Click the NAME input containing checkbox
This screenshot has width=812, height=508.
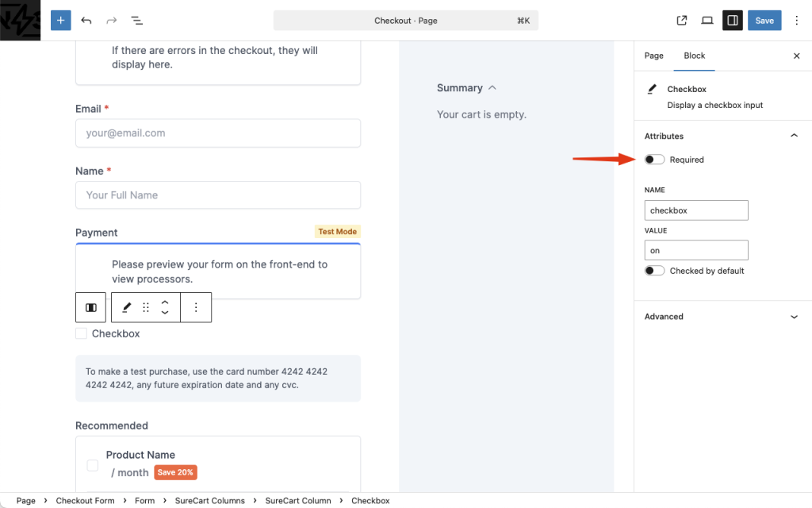click(696, 210)
